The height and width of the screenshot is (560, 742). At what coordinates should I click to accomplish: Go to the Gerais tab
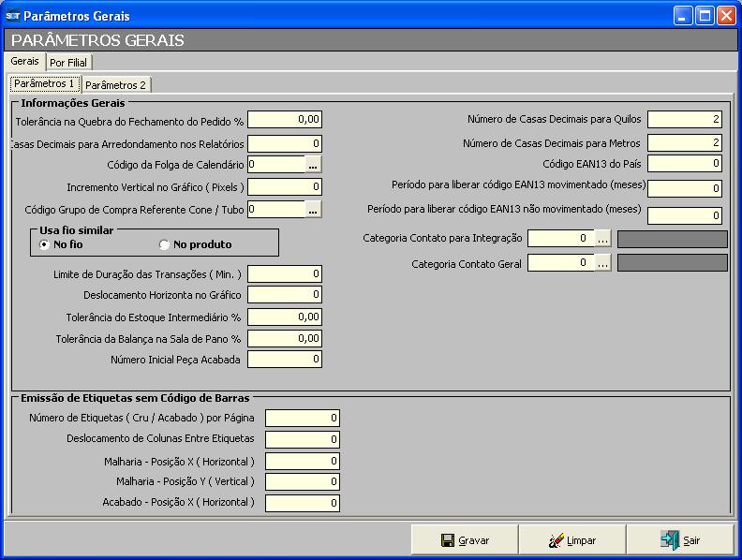pyautogui.click(x=25, y=61)
